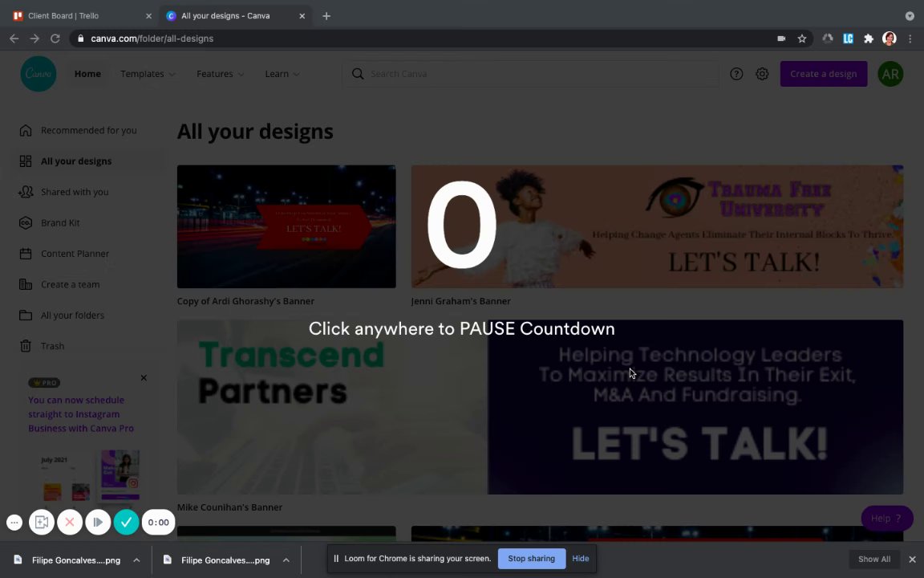Hide the Loom sharing notice
This screenshot has height=578, width=924.
click(581, 559)
